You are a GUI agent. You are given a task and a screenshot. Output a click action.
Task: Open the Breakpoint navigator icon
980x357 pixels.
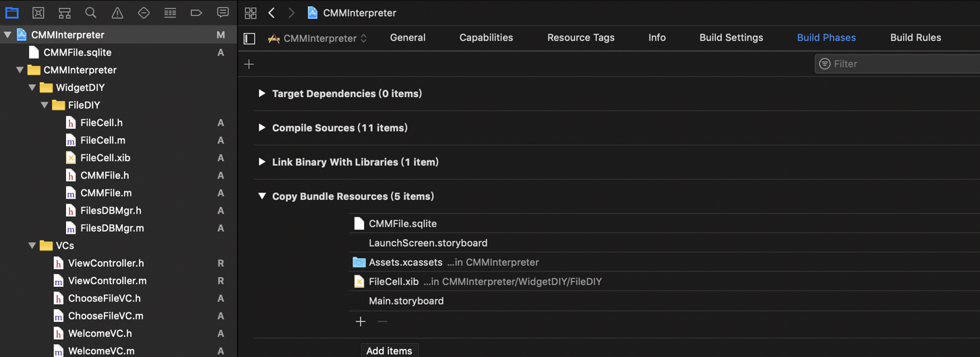coord(196,13)
